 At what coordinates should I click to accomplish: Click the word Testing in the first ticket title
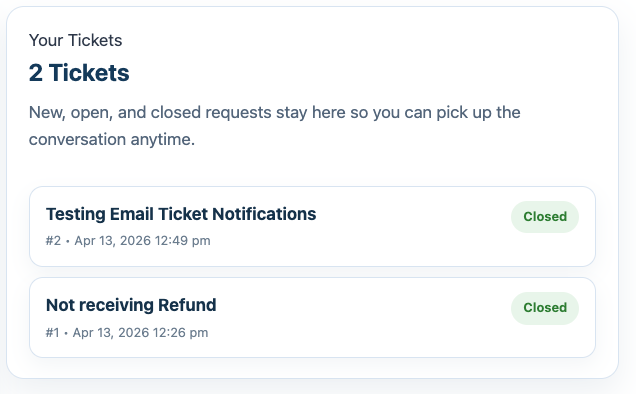pyautogui.click(x=76, y=214)
